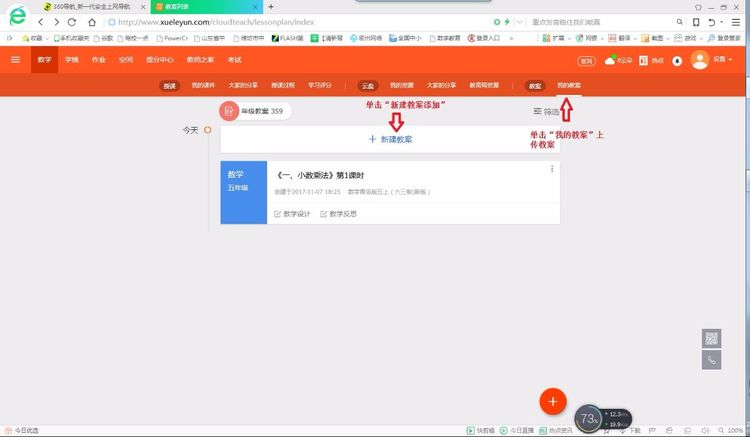Click the browser search magnifier icon
The height and width of the screenshot is (437, 750).
tap(679, 22)
